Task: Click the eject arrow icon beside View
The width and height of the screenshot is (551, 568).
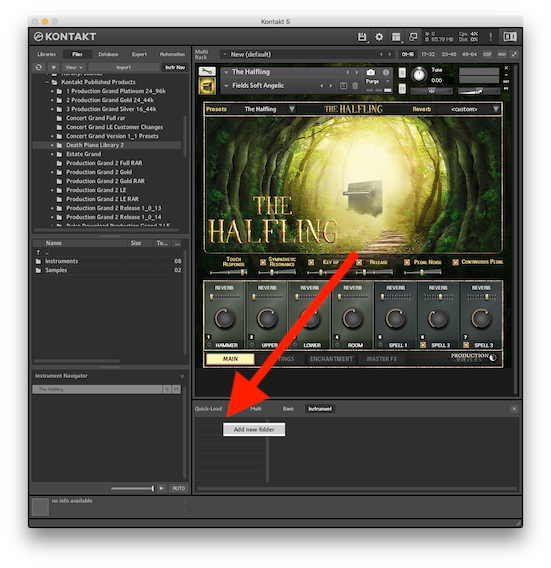Action: pos(54,67)
